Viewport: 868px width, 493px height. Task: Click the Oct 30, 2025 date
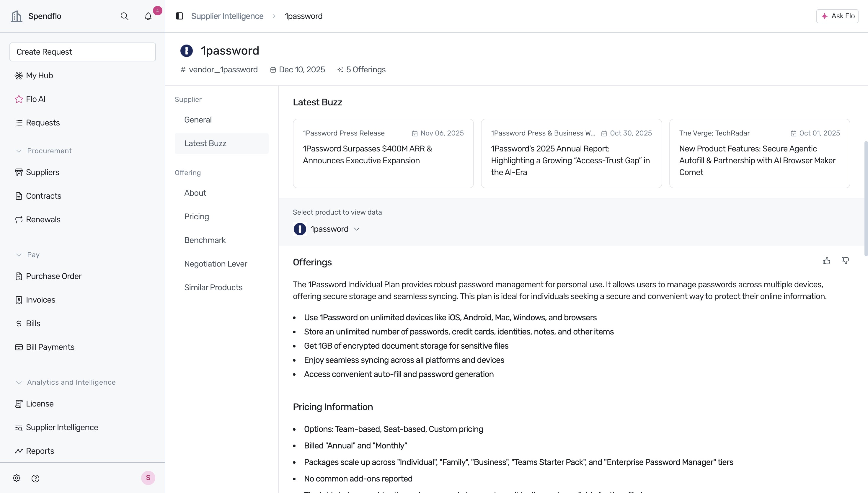(631, 133)
